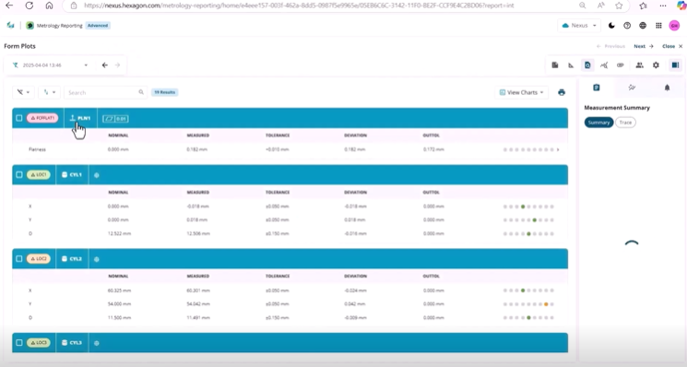Click the crosshair icon in LOC3 header
Viewport: 687px width, 367px height.
pos(96,343)
